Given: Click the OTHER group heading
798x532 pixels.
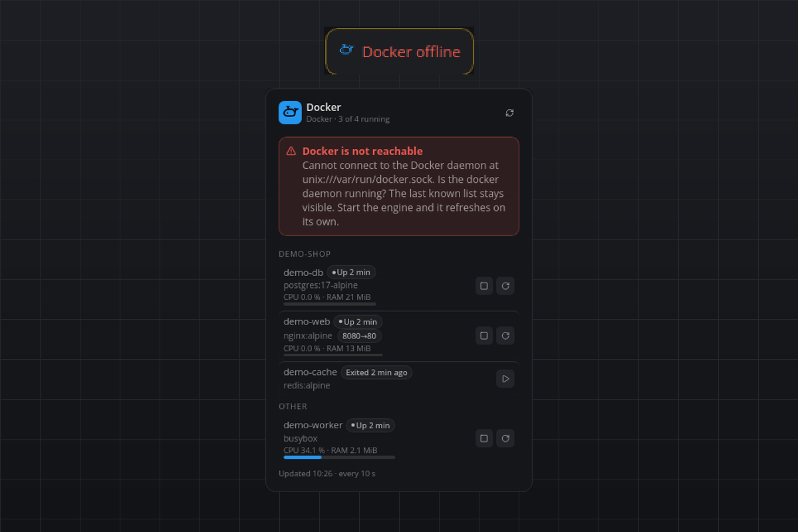Looking at the screenshot, I should pos(293,406).
